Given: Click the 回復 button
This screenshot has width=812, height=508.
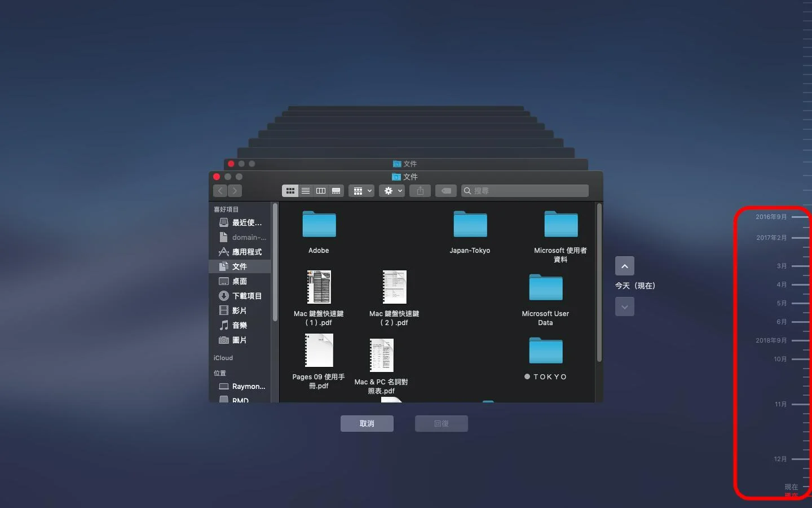Looking at the screenshot, I should pos(442,423).
